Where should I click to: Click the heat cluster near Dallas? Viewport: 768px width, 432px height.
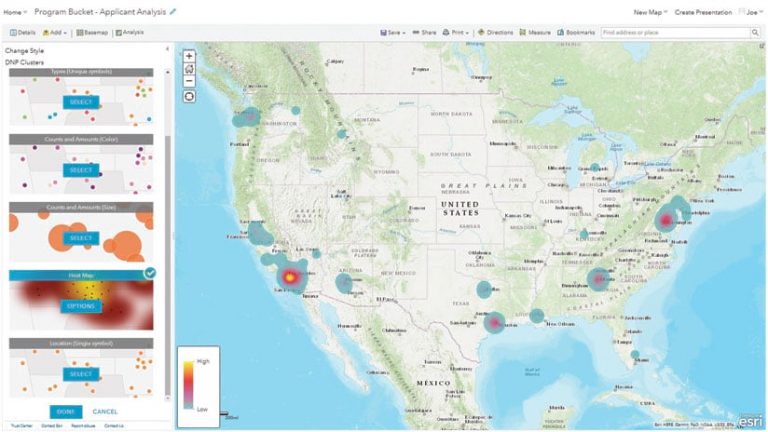484,289
